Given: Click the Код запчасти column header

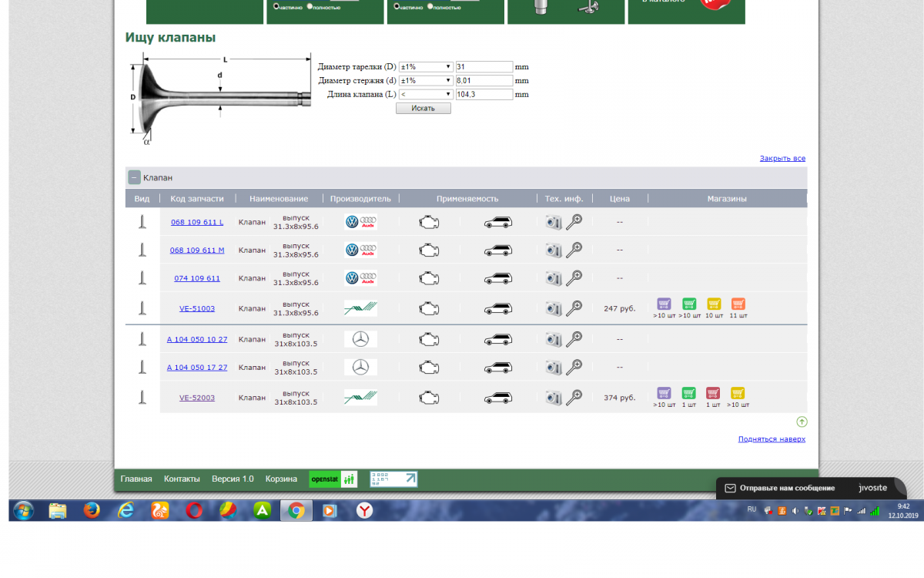Looking at the screenshot, I should click(x=197, y=199).
